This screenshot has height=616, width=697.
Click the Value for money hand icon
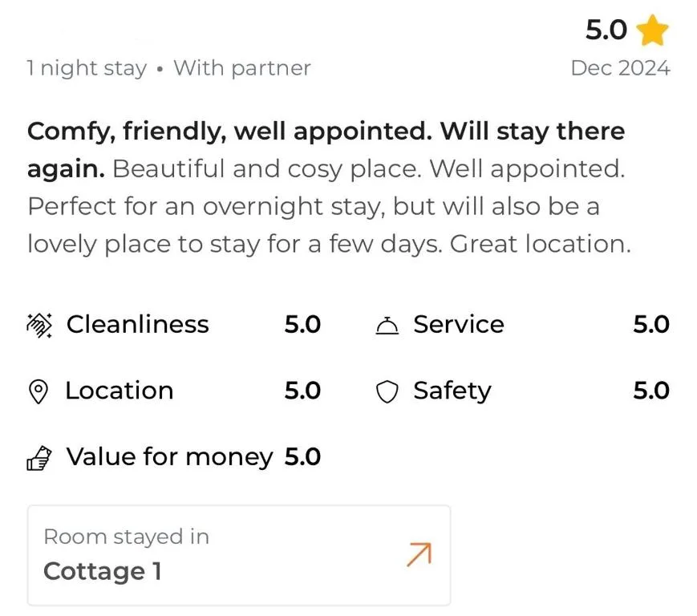coord(38,457)
